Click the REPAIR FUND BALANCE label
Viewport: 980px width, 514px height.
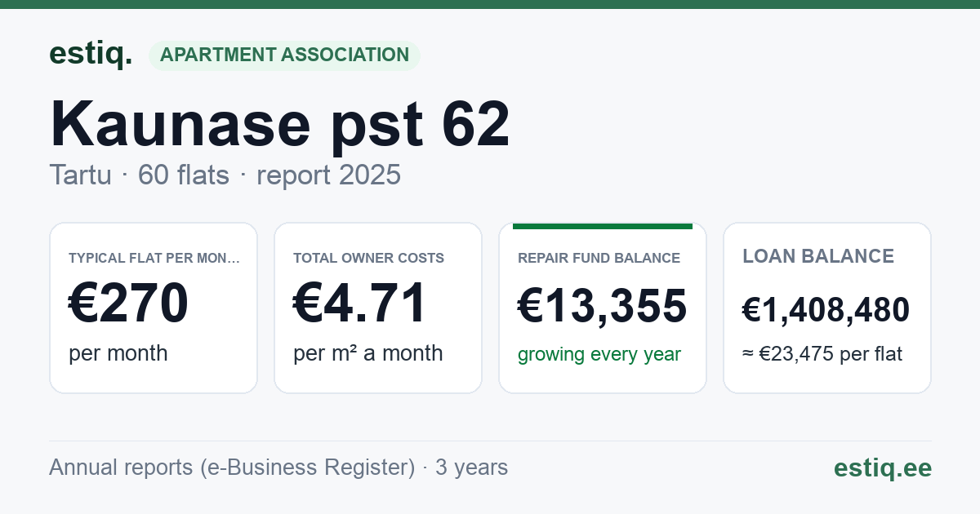[599, 259]
